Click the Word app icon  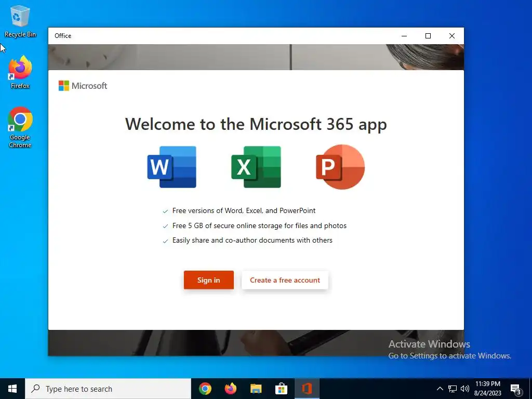click(171, 167)
